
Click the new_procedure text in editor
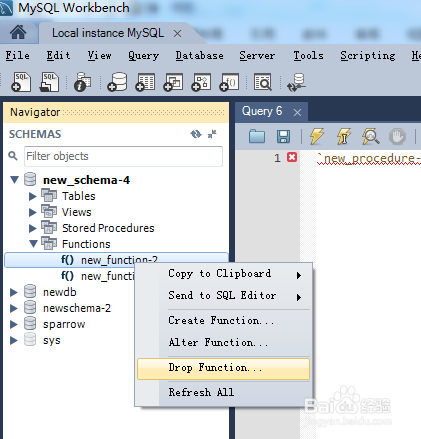coord(369,158)
